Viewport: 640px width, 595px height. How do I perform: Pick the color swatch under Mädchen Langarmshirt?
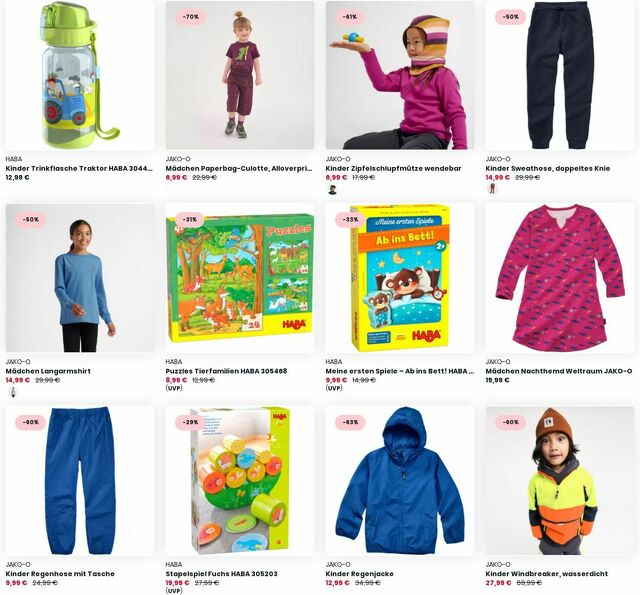click(13, 392)
